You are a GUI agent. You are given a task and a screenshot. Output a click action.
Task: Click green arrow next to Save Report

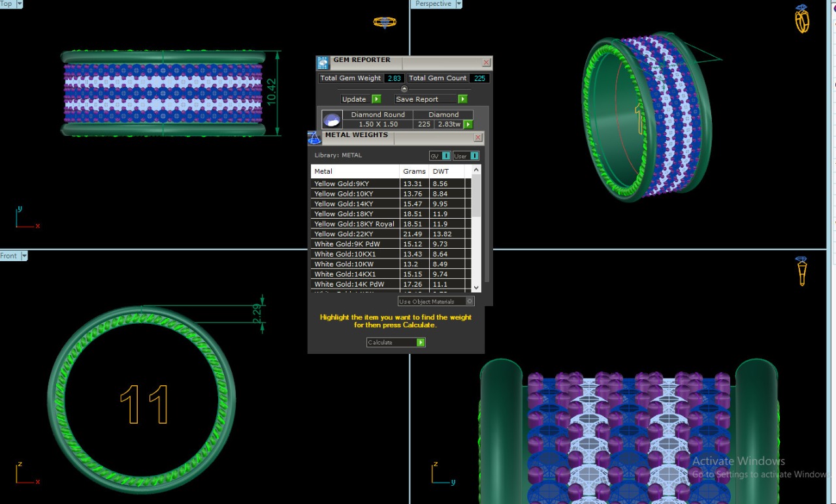[462, 99]
